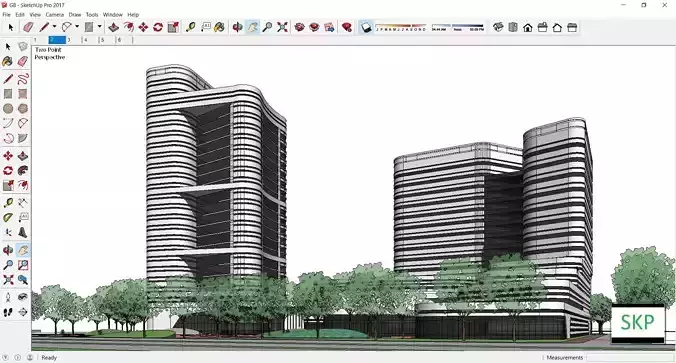Switch to Iso view

[x=498, y=28]
